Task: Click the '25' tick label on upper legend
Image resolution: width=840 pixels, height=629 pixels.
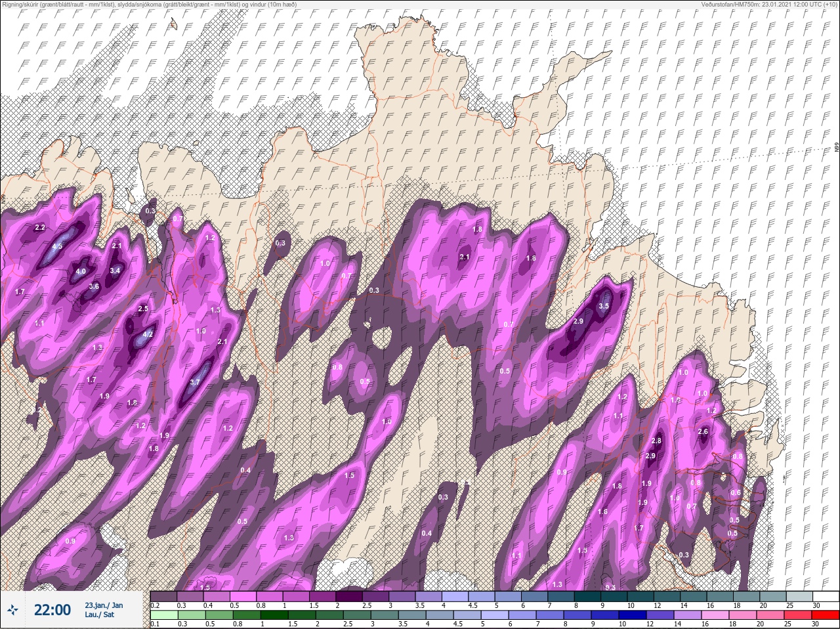Action: 789,605
